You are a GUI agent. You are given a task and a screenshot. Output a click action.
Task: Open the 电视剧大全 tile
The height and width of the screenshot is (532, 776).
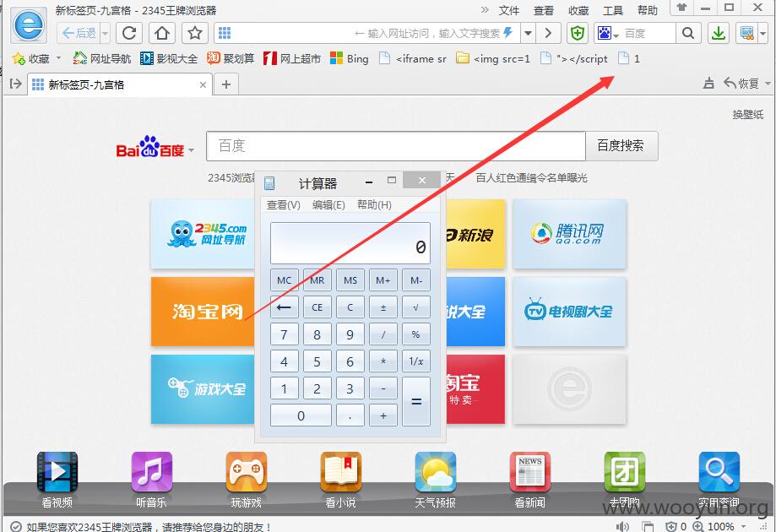tap(569, 312)
